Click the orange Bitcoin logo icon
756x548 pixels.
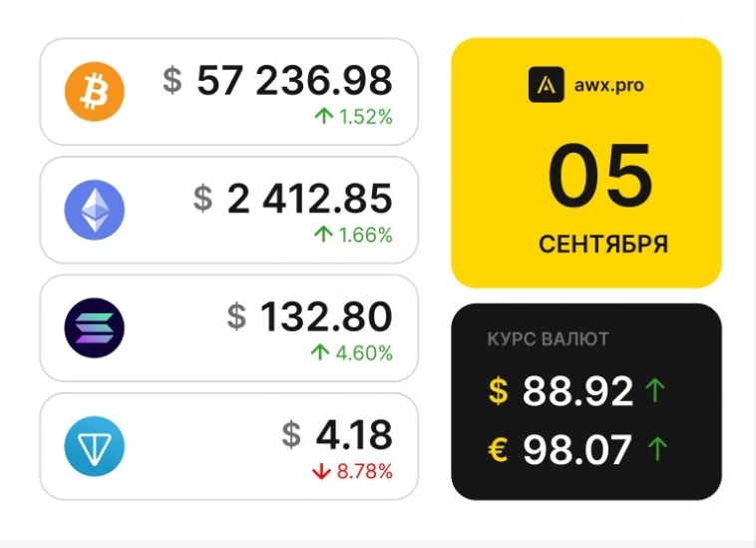[94, 92]
